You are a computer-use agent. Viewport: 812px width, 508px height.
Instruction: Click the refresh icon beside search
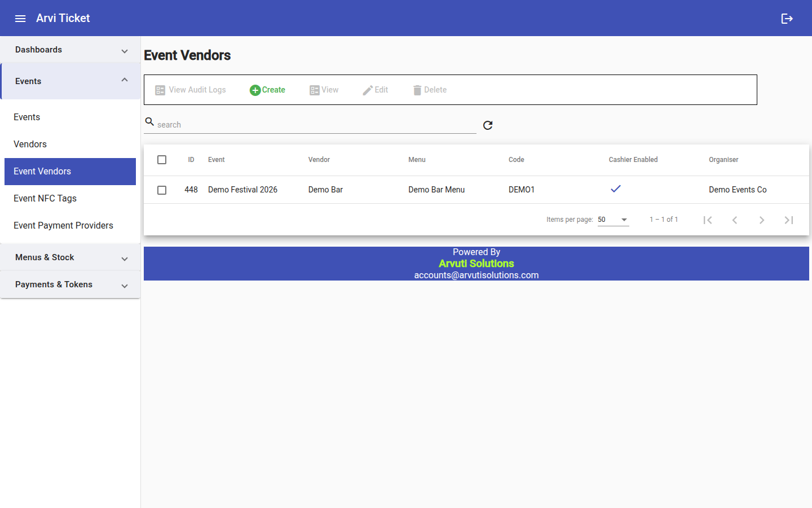coord(488,125)
